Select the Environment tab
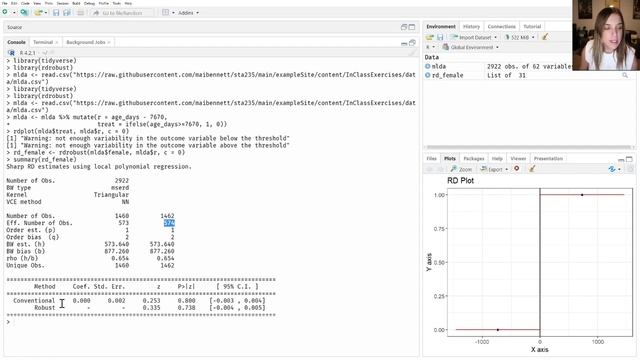640x360 pixels. coord(441,27)
